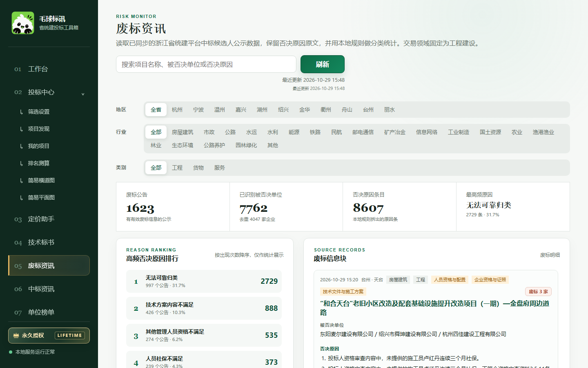Click the 其他管理人员资格不满足 ranking row
Viewport: 588px width, 368px height.
coord(204,335)
